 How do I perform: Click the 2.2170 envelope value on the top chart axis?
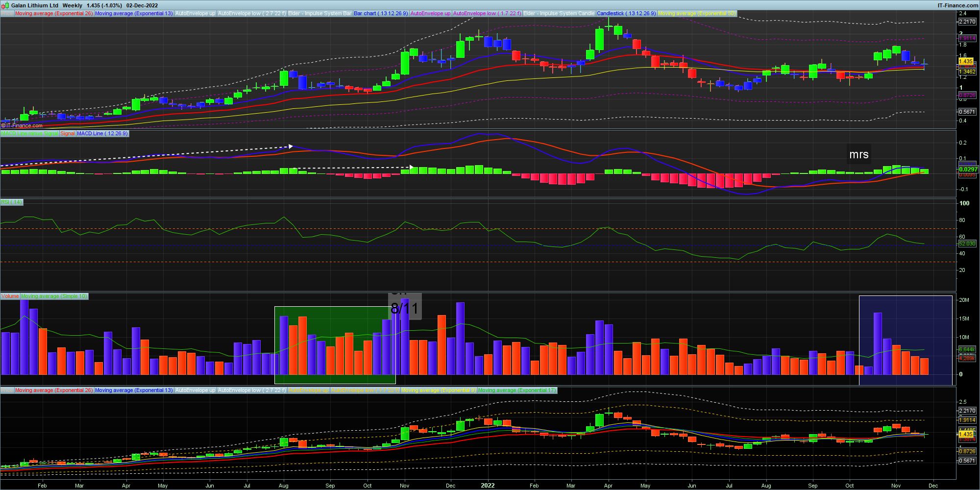pyautogui.click(x=967, y=22)
